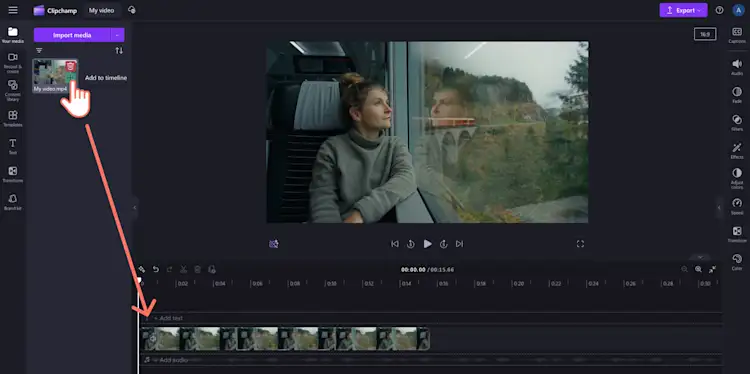Screen dimensions: 750x374
Task: Open the Adjust colors panel
Action: click(737, 178)
